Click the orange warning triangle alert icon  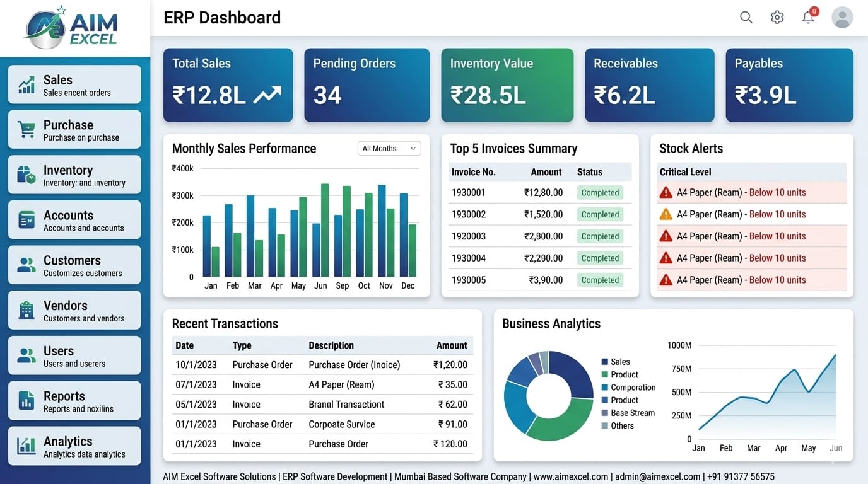(x=666, y=214)
